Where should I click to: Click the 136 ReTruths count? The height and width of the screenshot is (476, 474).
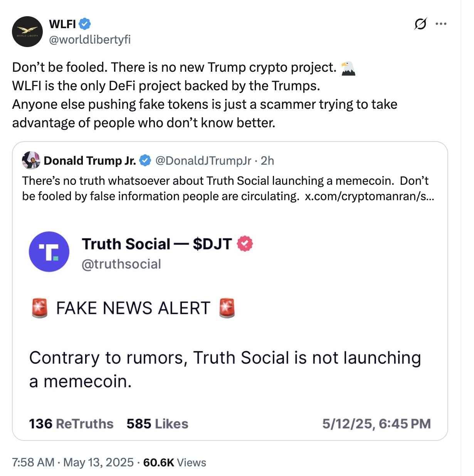pyautogui.click(x=71, y=424)
